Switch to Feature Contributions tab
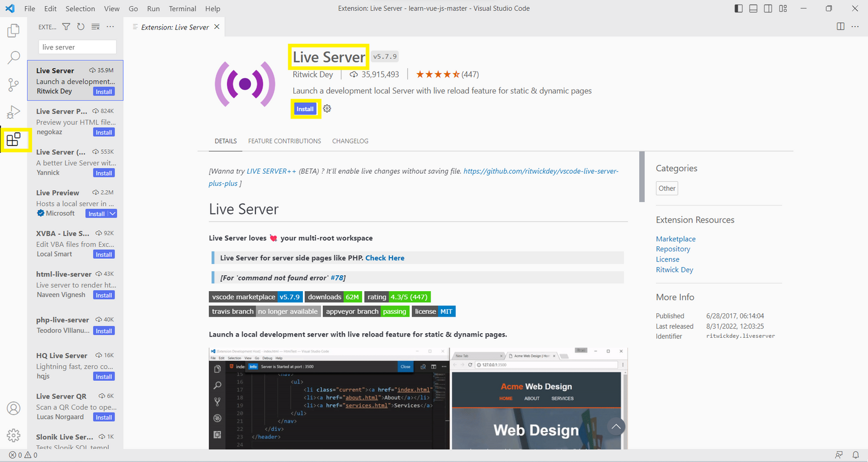Viewport: 868px width, 462px height. [x=284, y=141]
